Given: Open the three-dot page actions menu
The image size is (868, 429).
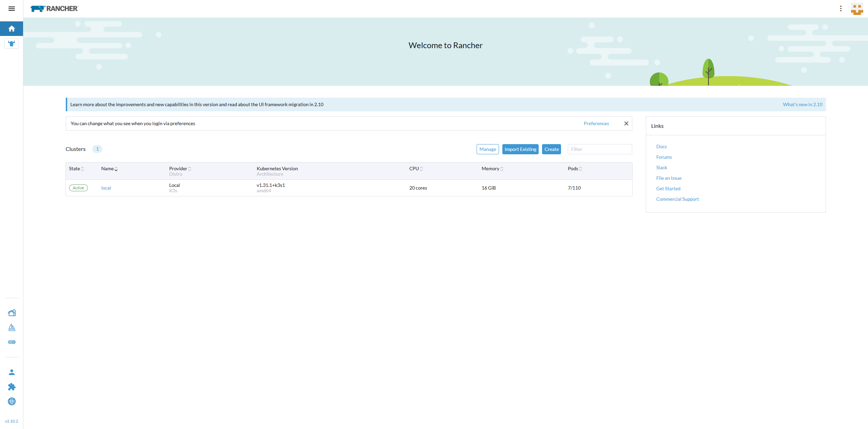Looking at the screenshot, I should [x=841, y=8].
